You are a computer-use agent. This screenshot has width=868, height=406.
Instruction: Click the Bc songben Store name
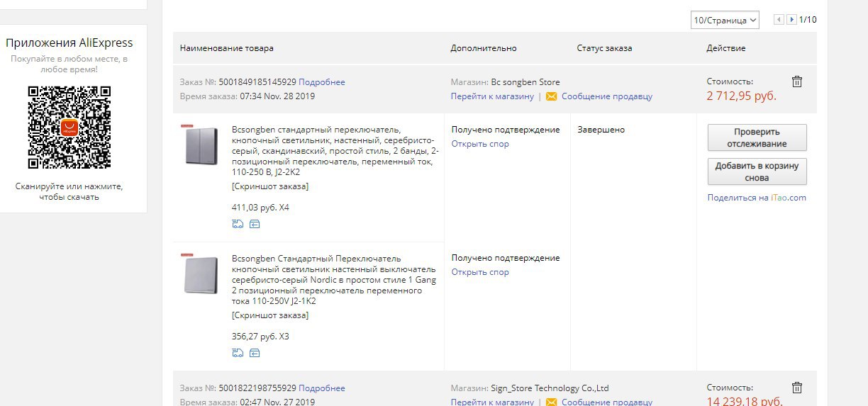click(525, 82)
